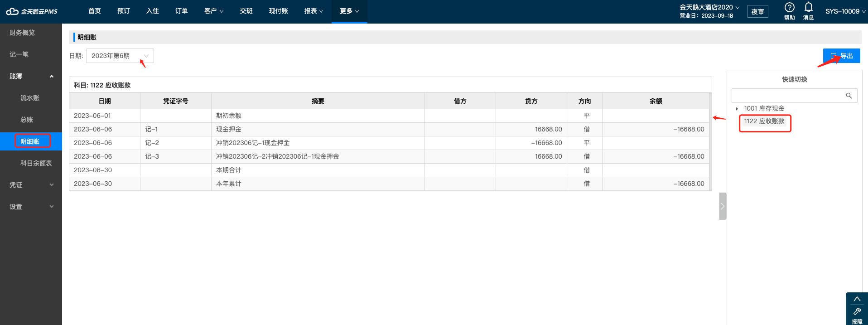Expand the 1001 库存现金 tree node
The width and height of the screenshot is (868, 325).
click(x=737, y=109)
